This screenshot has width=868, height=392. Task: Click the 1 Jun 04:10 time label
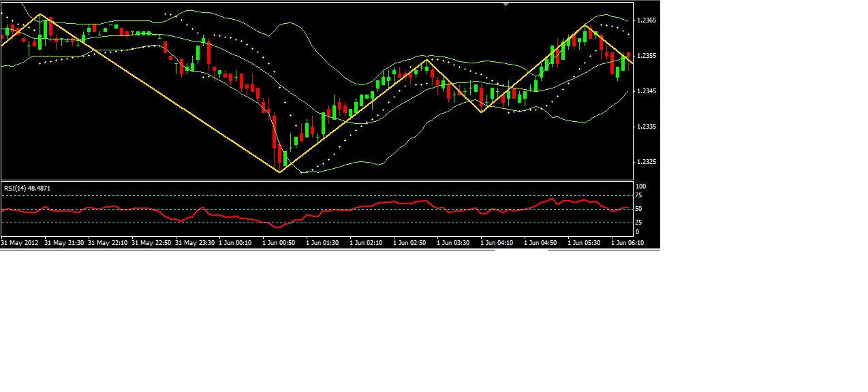[497, 242]
